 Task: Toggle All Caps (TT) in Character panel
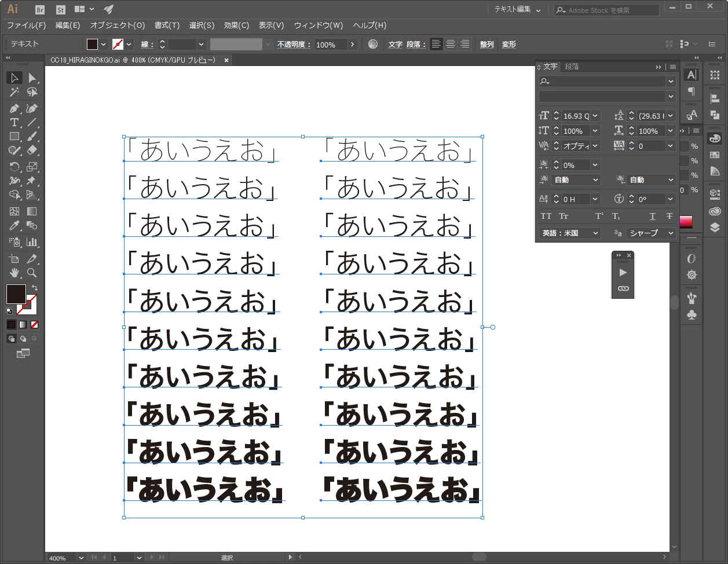click(x=546, y=216)
